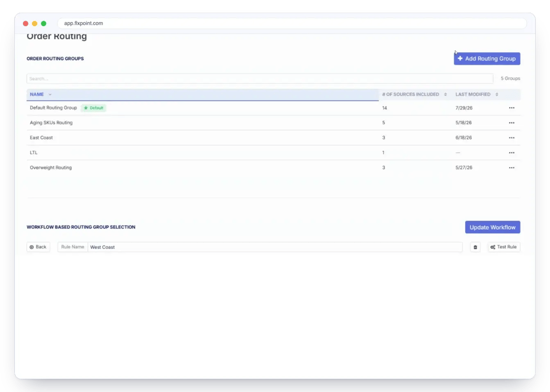This screenshot has height=392, width=550.
Task: Open options menu for Aging SKUs Routing
Action: coord(511,123)
